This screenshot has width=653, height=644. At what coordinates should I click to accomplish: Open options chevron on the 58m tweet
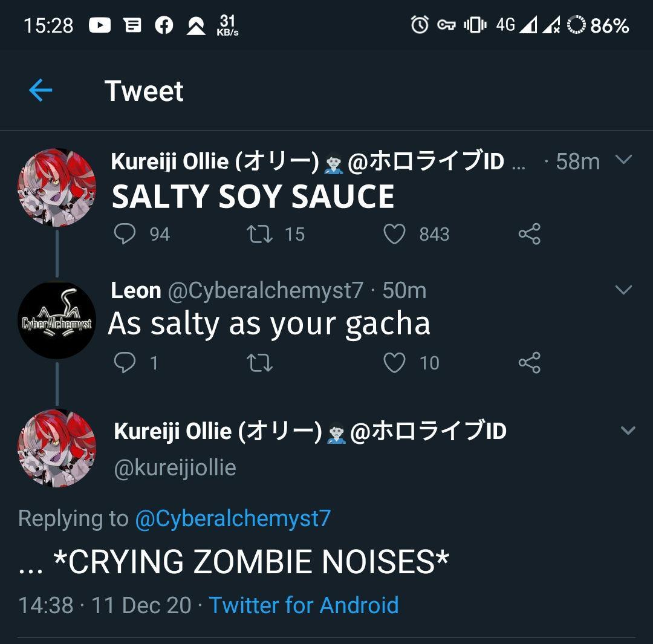coord(623,160)
